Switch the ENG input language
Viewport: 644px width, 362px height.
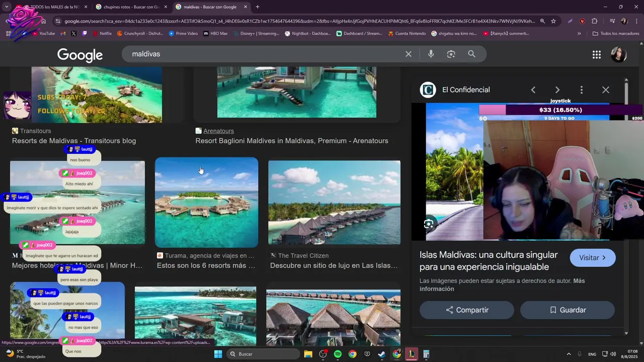coord(592,354)
